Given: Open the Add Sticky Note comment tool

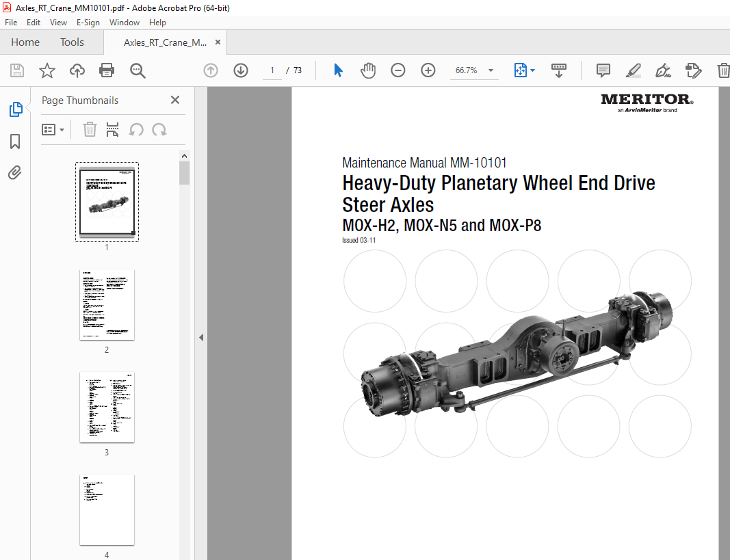Looking at the screenshot, I should 603,70.
